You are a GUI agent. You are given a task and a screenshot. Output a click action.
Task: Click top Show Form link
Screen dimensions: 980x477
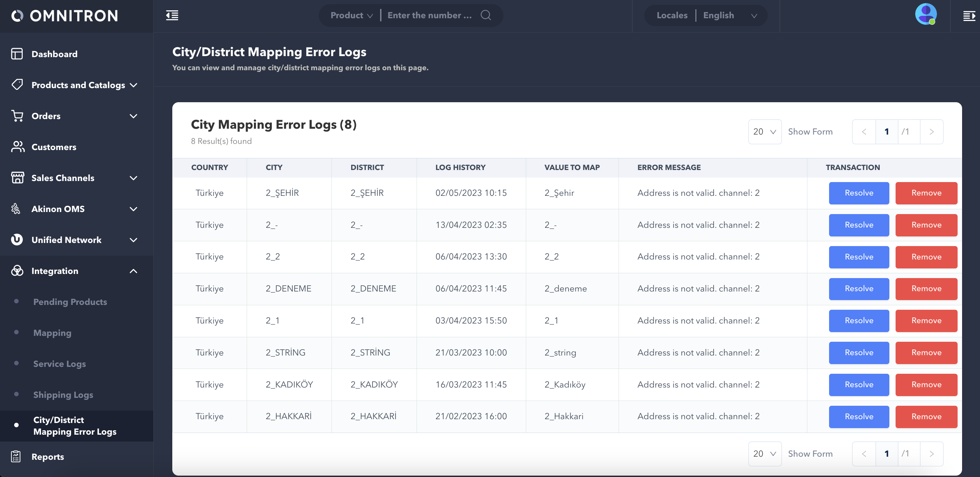[x=810, y=131]
